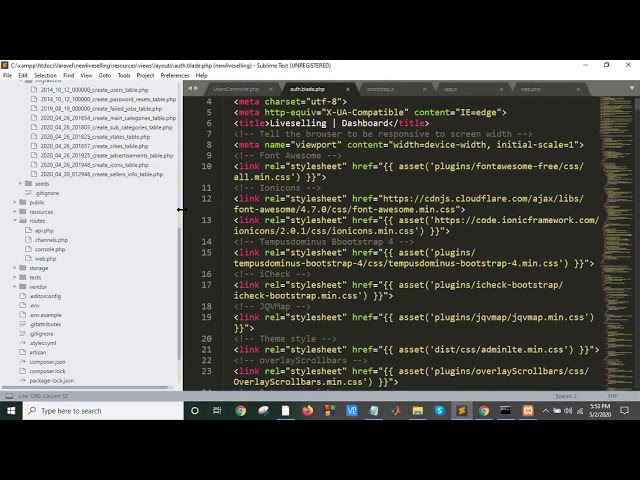Toggle side bar icon in status bar

pyautogui.click(x=9, y=396)
